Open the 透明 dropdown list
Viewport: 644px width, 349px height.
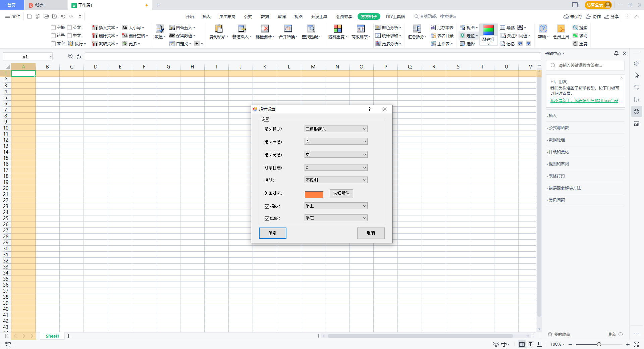pos(336,180)
